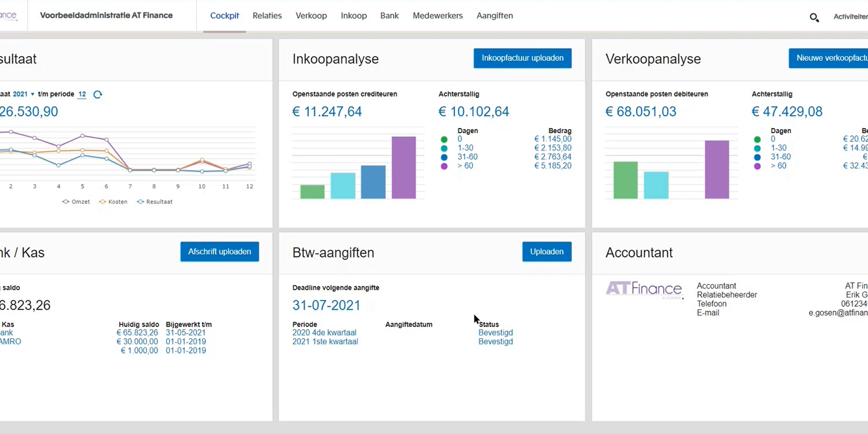Open the 2021 1ste kwartaal declaration link
The width and height of the screenshot is (868, 434).
click(325, 342)
